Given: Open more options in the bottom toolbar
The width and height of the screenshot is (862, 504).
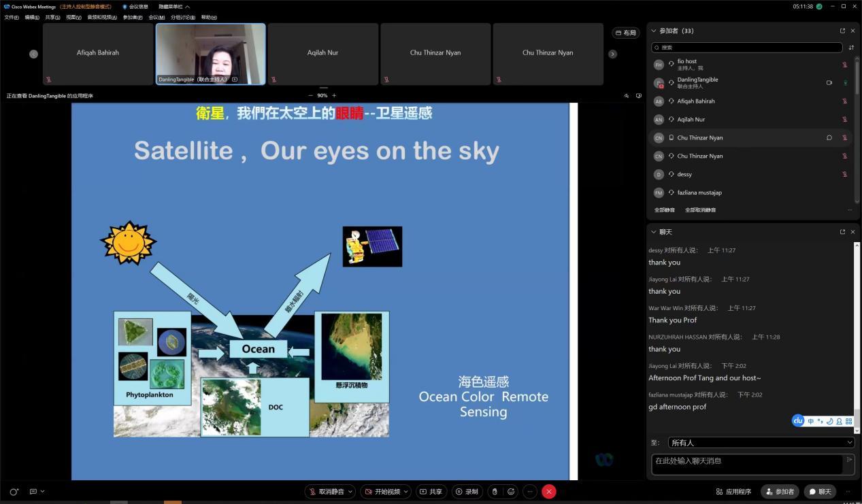Looking at the screenshot, I should [529, 491].
